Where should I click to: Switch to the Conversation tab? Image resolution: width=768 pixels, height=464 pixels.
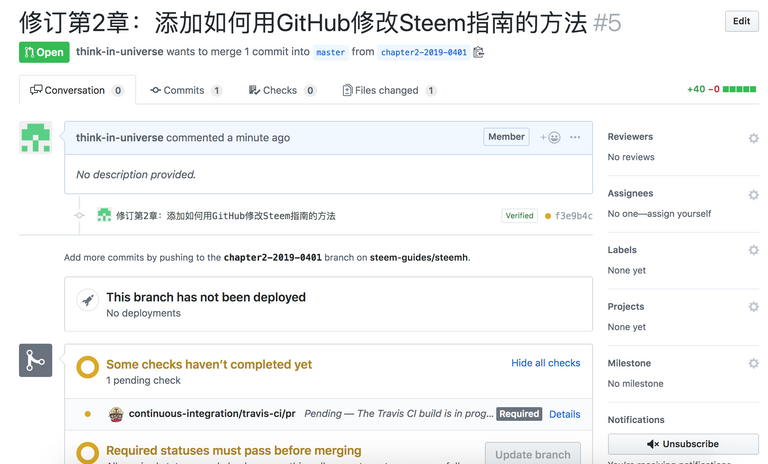(x=77, y=90)
